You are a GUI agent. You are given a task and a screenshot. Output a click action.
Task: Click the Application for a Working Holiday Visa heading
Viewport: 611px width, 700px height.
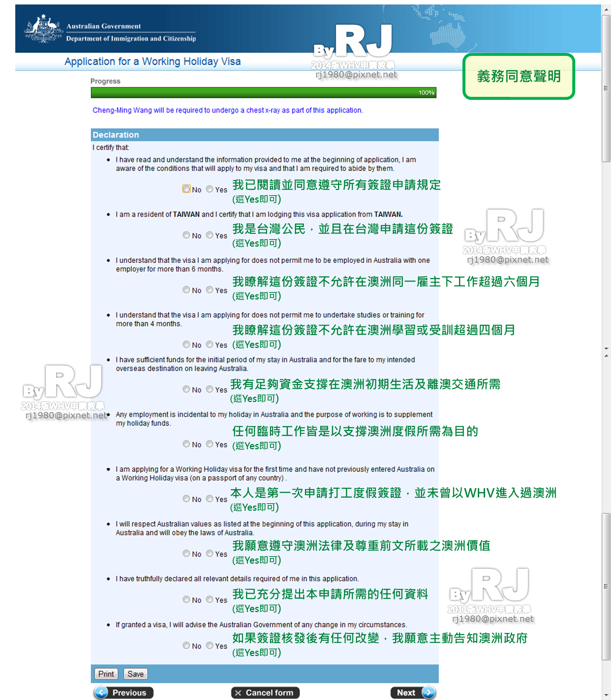tap(153, 61)
